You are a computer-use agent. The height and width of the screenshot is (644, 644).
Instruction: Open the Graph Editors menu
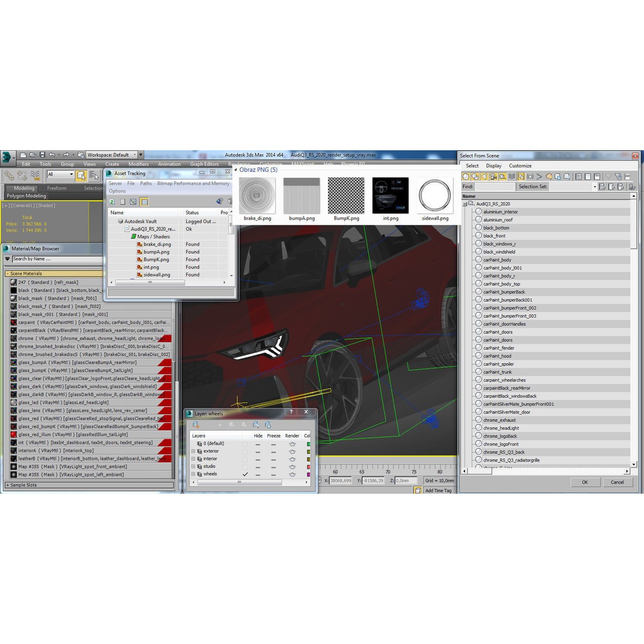204,164
